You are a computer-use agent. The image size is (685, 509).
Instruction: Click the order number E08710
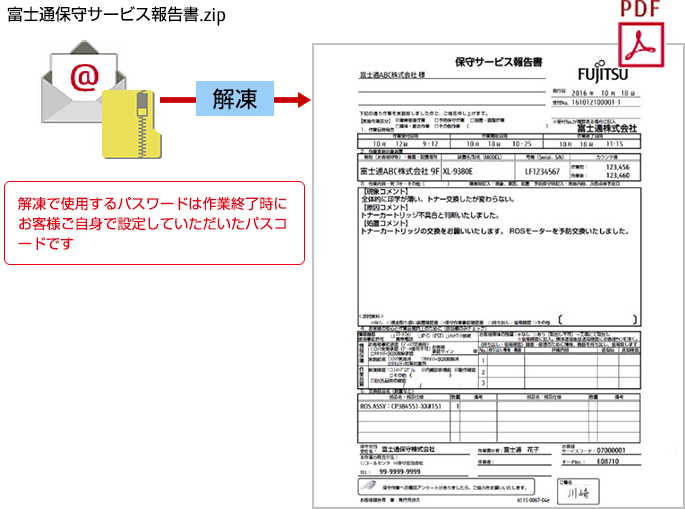tap(608, 461)
